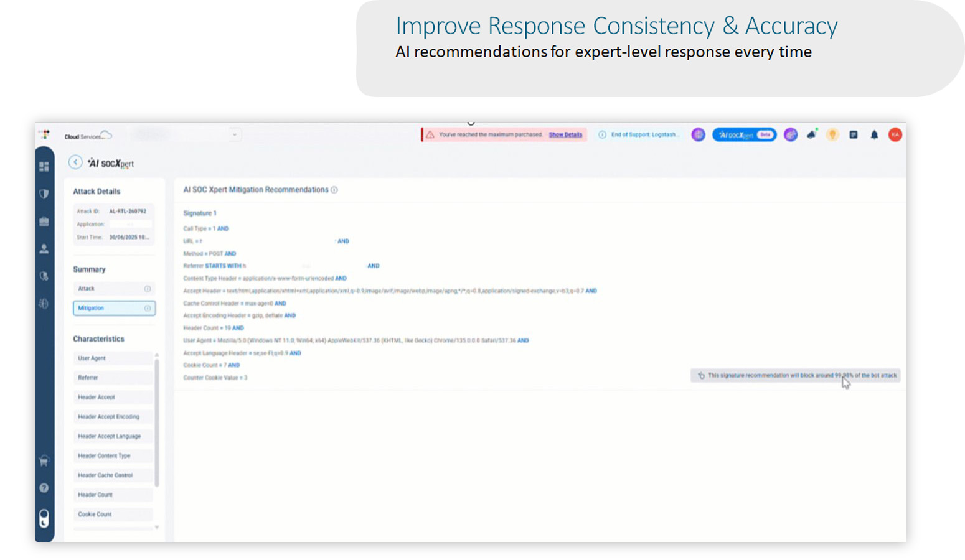
Task: Open the KA user avatar menu
Action: click(895, 135)
